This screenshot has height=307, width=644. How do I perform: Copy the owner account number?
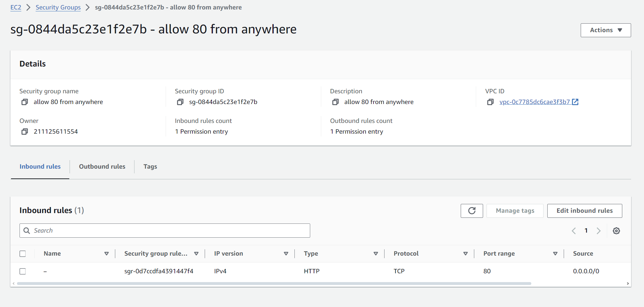point(25,132)
